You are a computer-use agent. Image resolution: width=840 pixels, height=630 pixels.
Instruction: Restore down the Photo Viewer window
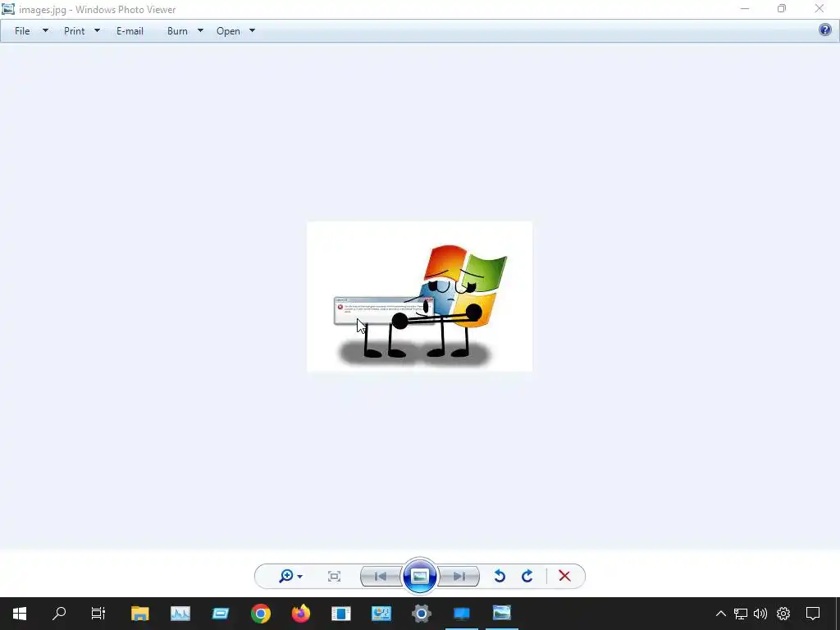pyautogui.click(x=782, y=8)
